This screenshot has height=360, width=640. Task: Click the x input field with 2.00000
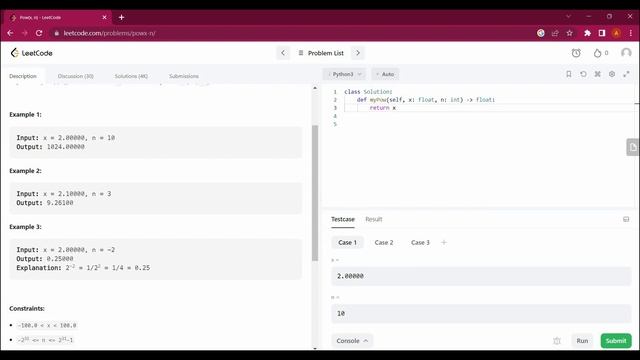481,276
